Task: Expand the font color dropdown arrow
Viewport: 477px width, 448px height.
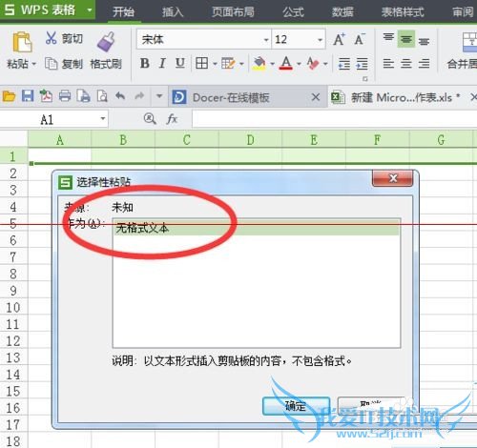Action: coord(299,64)
